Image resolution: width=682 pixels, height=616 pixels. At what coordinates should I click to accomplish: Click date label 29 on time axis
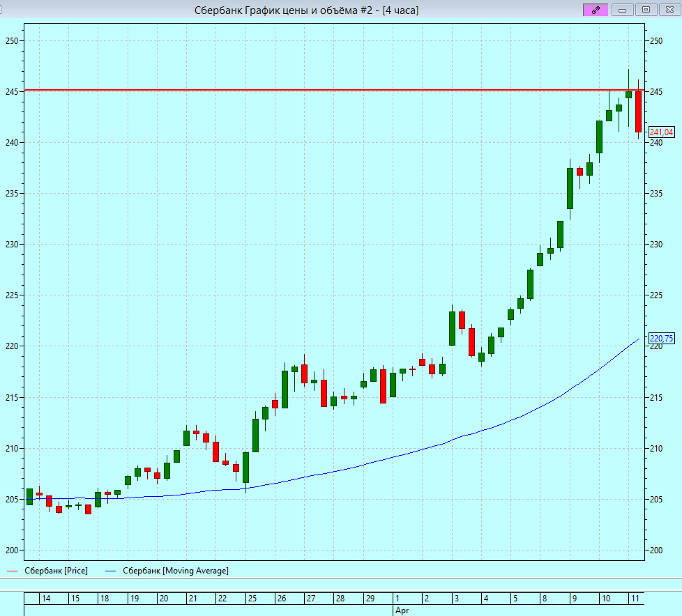pyautogui.click(x=370, y=599)
